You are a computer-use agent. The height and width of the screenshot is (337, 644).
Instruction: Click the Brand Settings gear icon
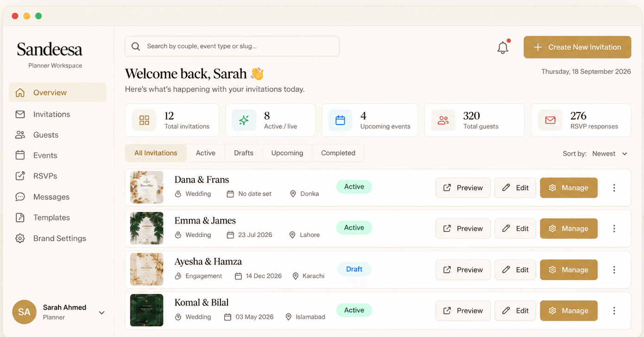(x=20, y=238)
